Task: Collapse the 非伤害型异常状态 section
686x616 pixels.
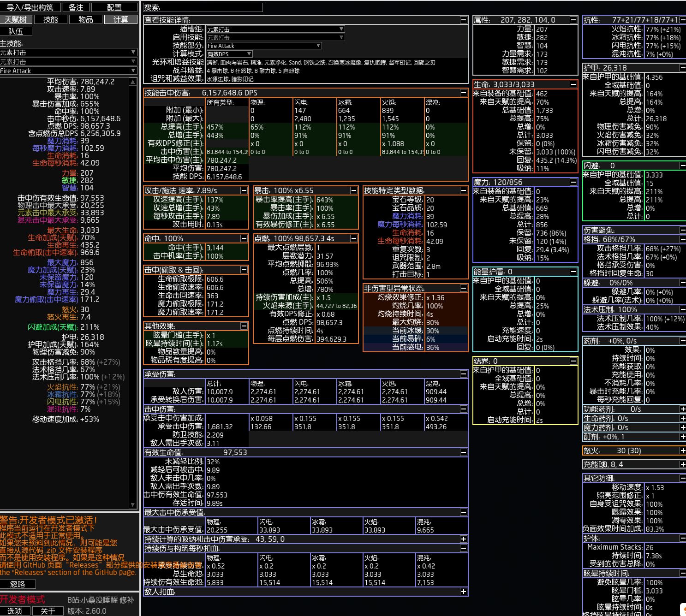Action: (463, 288)
